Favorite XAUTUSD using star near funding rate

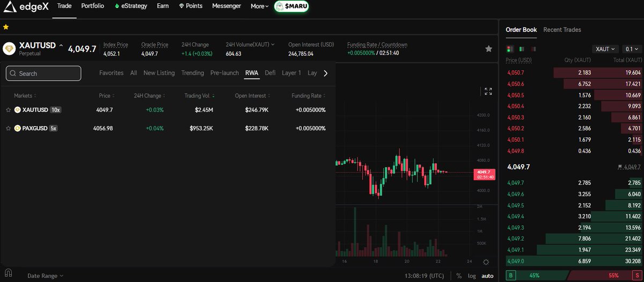(488, 49)
